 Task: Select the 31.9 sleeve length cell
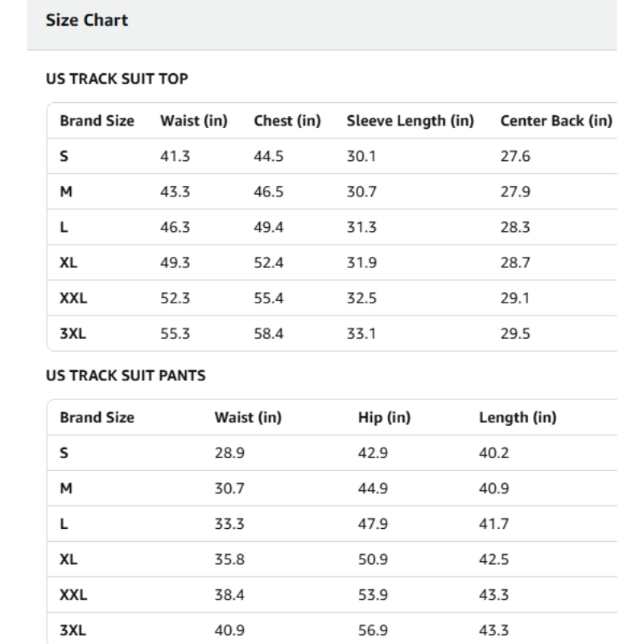(361, 262)
